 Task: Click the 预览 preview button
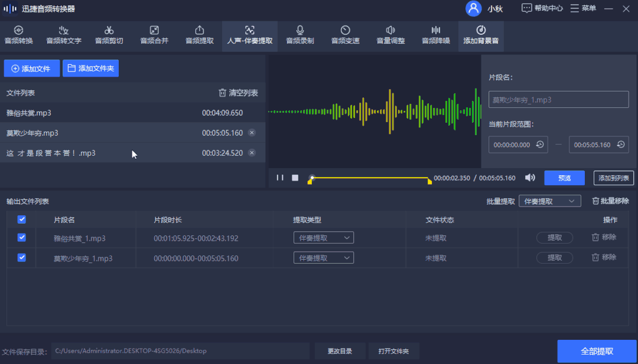click(564, 178)
